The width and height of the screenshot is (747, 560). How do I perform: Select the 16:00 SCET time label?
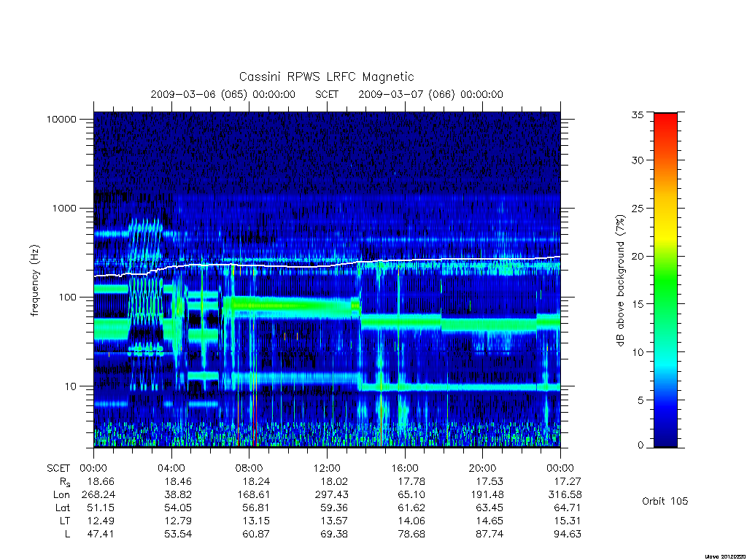pyautogui.click(x=405, y=468)
